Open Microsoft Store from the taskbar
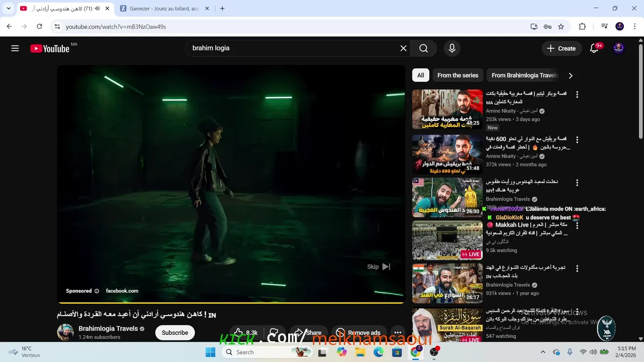Image resolution: width=644 pixels, height=362 pixels. (x=397, y=352)
